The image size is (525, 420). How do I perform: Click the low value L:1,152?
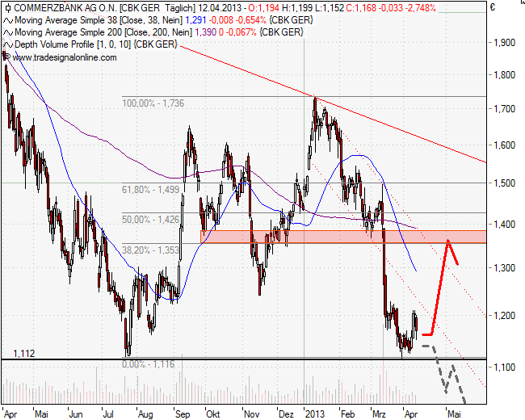[330, 8]
